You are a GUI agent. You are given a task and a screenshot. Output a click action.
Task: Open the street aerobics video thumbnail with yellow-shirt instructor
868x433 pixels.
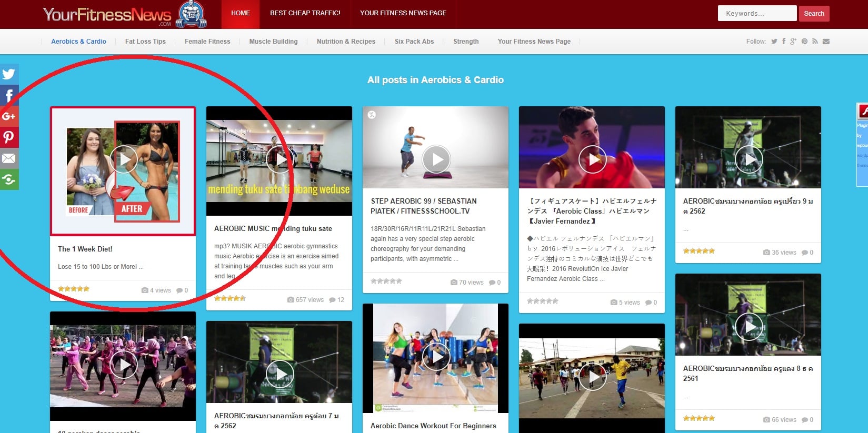592,379
